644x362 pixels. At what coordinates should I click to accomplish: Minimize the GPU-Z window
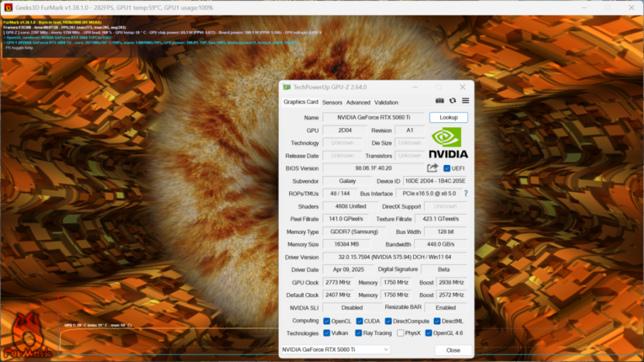pyautogui.click(x=415, y=87)
